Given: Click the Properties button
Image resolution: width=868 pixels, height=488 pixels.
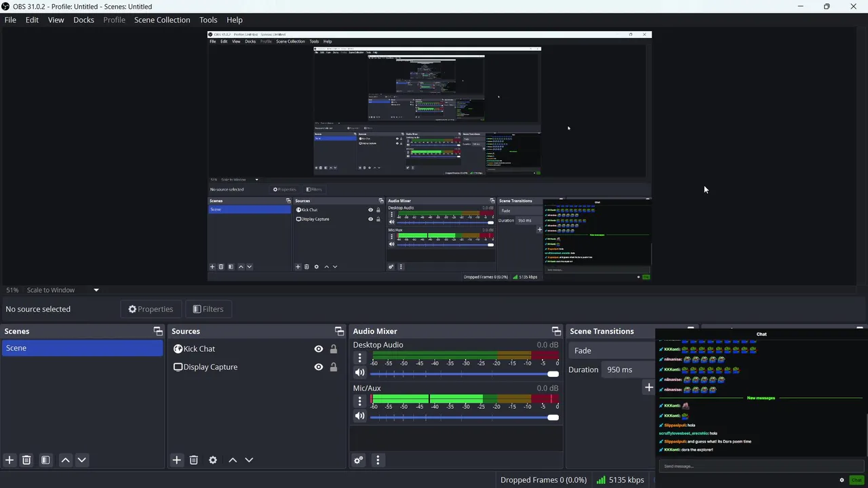Looking at the screenshot, I should (x=151, y=309).
